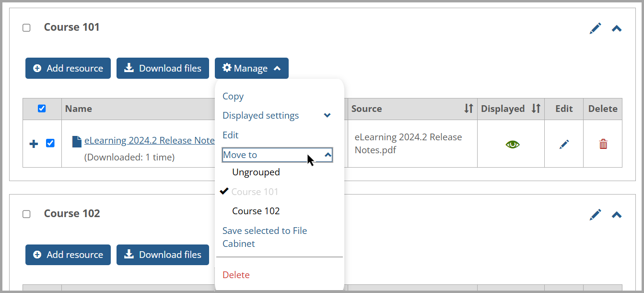
Task: Enable the Course 101 header checkbox
Action: click(x=26, y=27)
